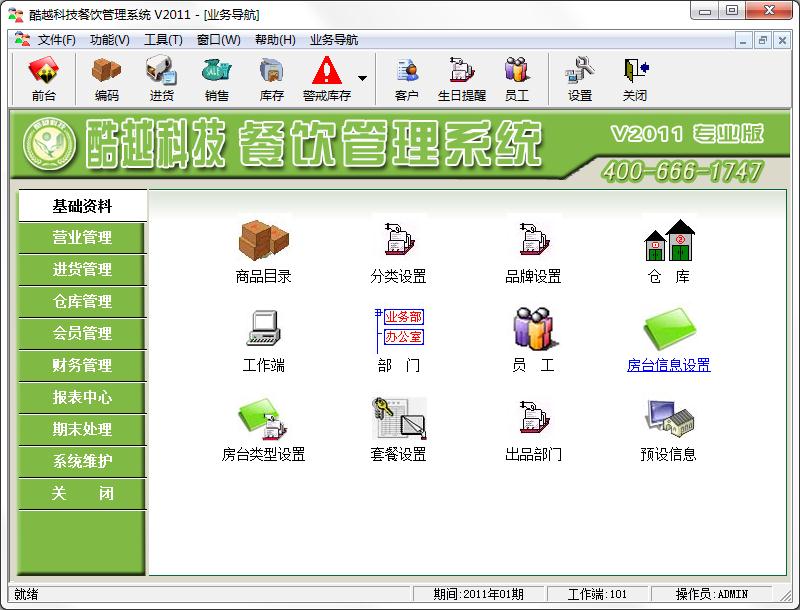This screenshot has width=800, height=610.
Task: Open 品牌设置 brand settings icon
Action: pyautogui.click(x=533, y=240)
